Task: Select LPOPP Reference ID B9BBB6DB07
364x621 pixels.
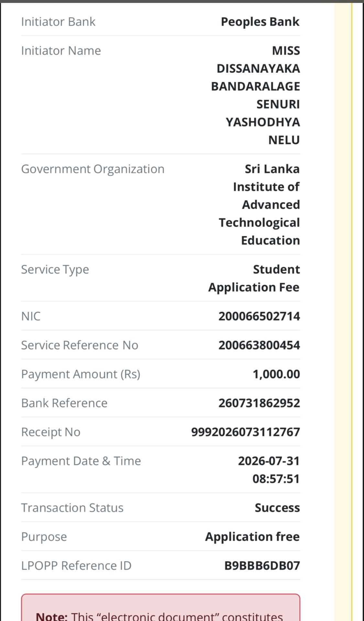Action: click(x=262, y=566)
